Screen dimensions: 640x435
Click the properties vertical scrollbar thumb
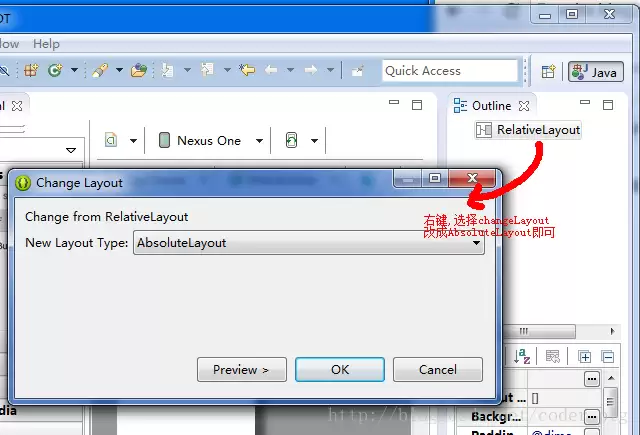(x=611, y=402)
